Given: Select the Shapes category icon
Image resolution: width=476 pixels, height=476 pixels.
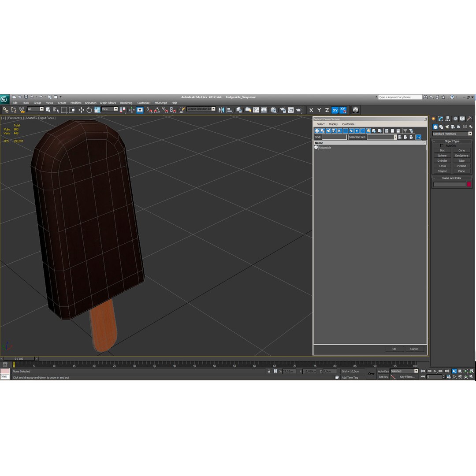Looking at the screenshot, I should (x=441, y=127).
